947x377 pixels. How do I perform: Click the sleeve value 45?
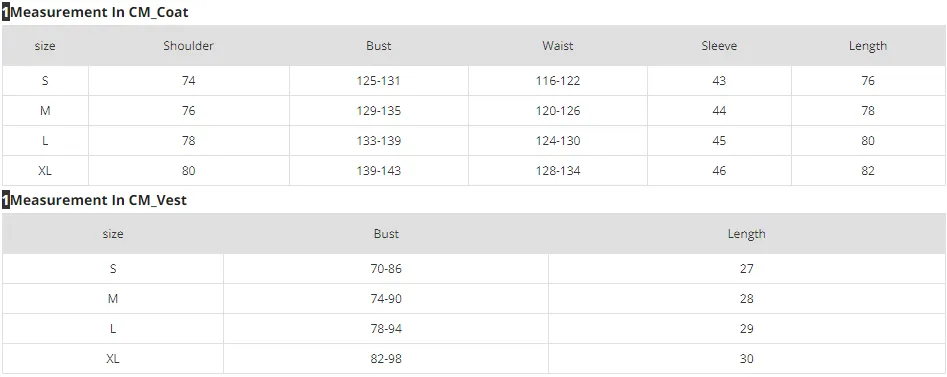(x=719, y=141)
